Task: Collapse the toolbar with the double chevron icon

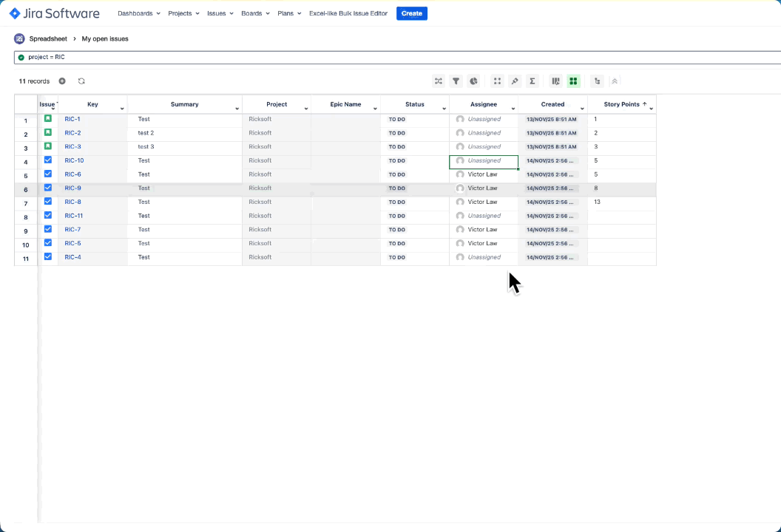Action: click(614, 81)
